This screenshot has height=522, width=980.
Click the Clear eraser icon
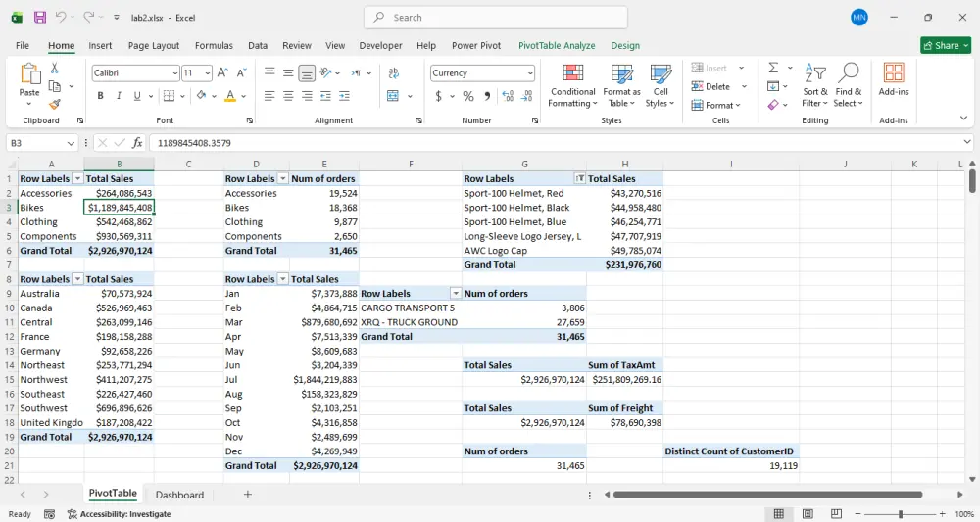(x=773, y=105)
